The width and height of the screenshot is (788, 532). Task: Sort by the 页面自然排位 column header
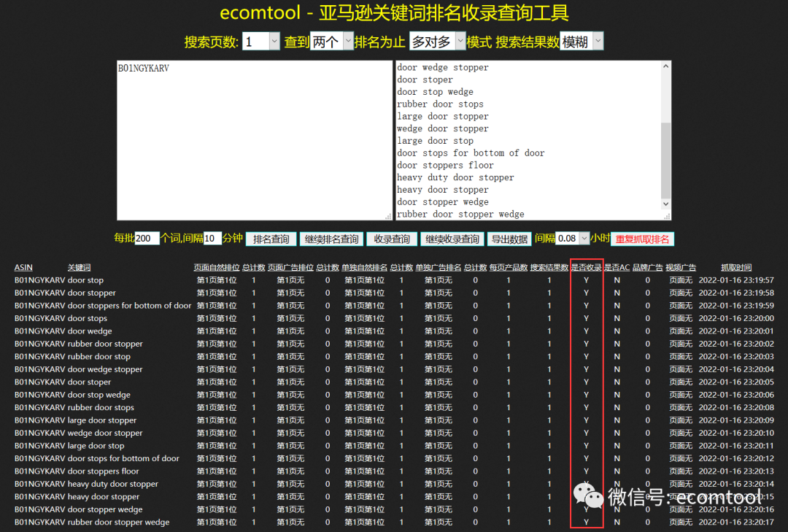pos(217,268)
